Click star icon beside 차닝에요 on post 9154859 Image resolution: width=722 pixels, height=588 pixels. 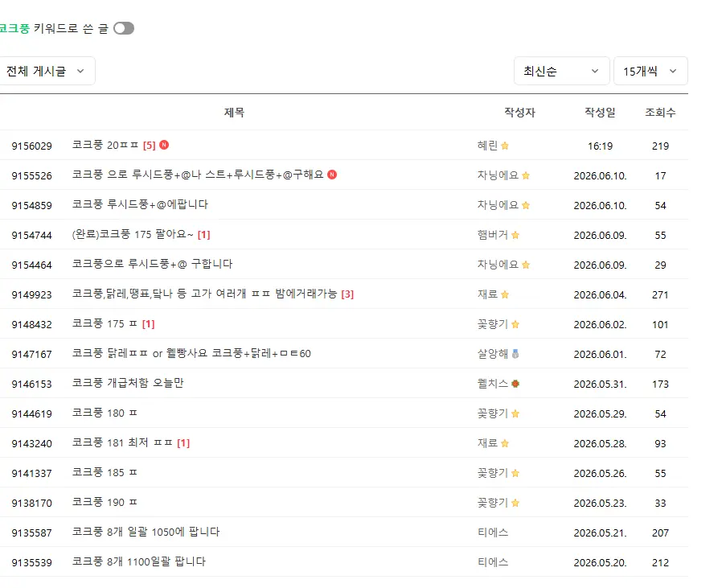[x=525, y=205]
